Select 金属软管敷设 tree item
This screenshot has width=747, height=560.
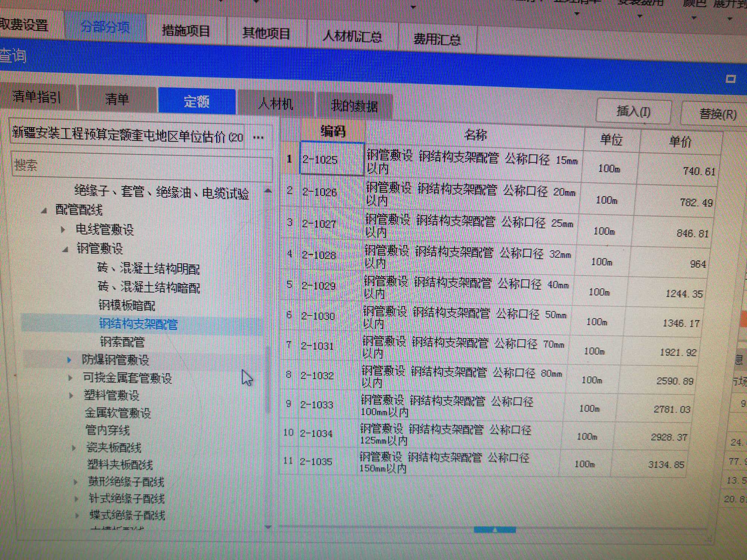click(x=118, y=413)
